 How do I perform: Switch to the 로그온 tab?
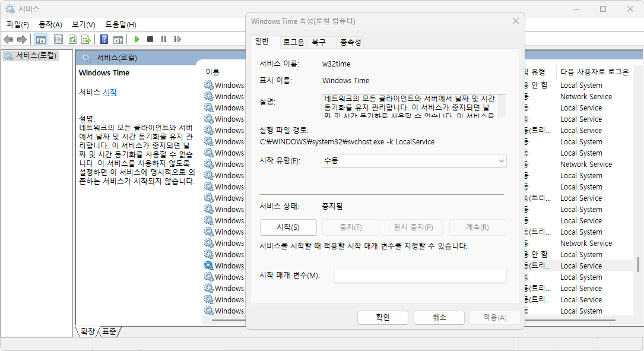click(294, 42)
